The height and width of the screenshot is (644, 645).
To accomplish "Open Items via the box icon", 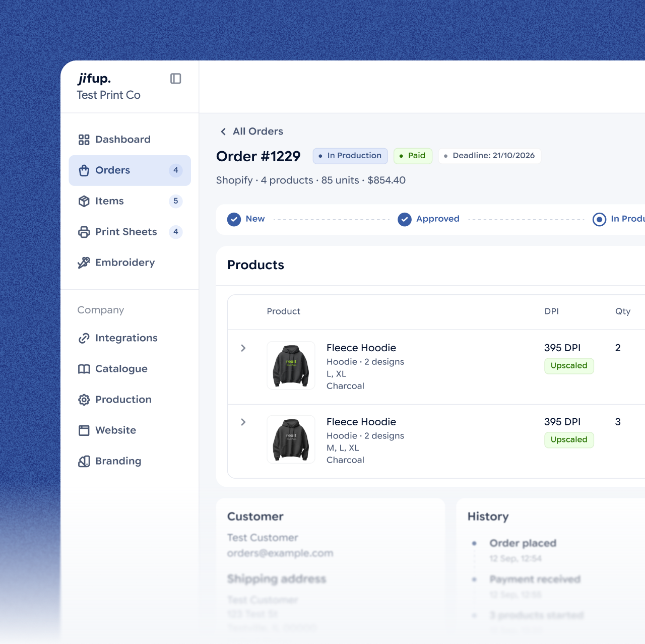I will point(84,201).
